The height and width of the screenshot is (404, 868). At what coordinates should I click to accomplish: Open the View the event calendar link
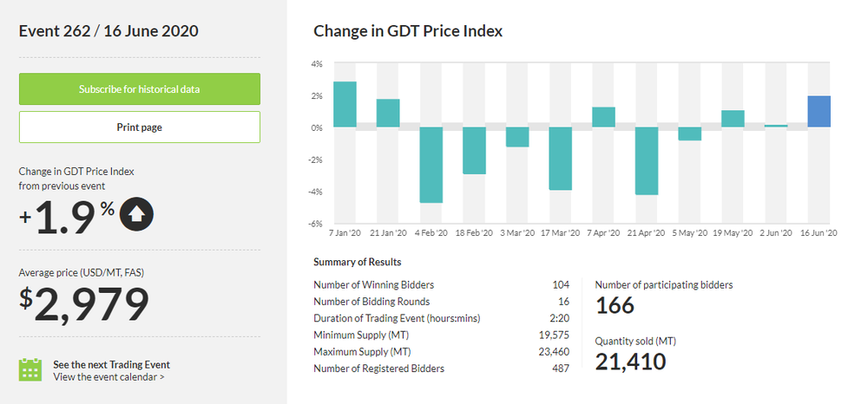tap(108, 377)
